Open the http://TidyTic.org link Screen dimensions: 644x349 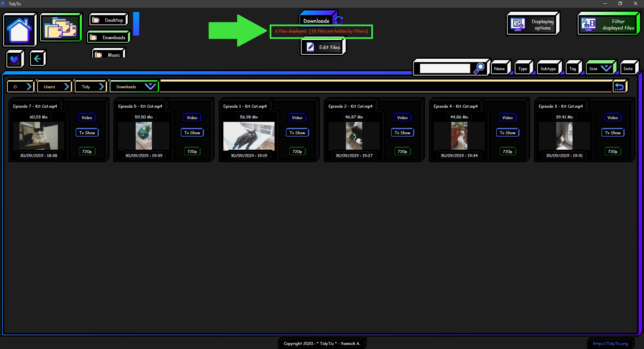[x=610, y=343]
